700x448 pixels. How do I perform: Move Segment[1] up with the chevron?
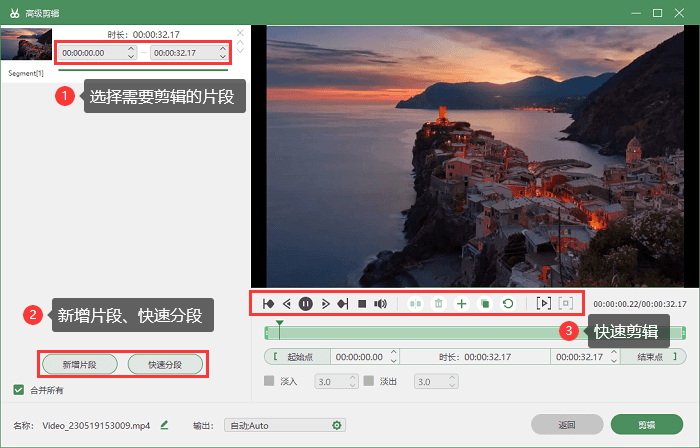click(240, 43)
